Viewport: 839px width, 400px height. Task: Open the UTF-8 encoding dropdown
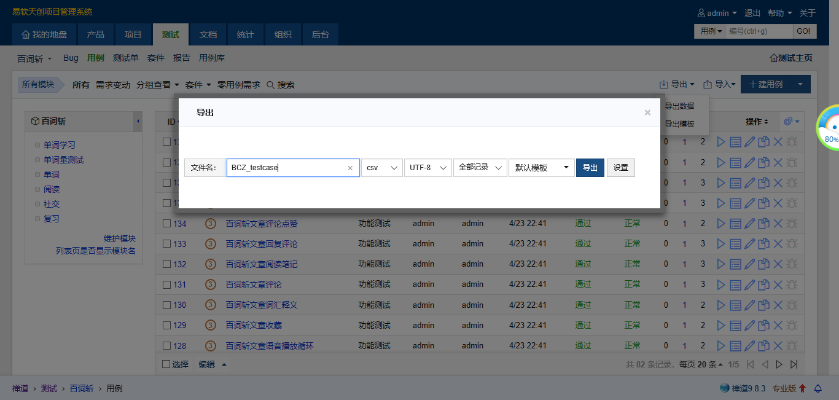[427, 168]
